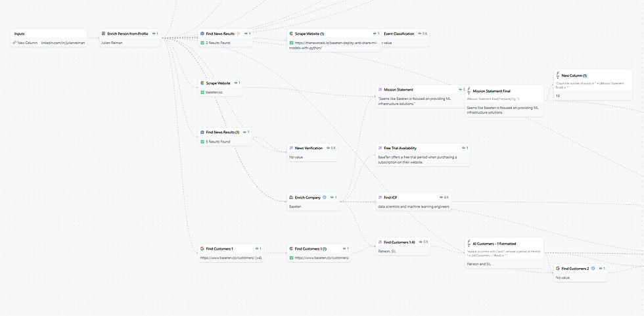The image size is (644, 316).
Task: Click the 0.5 credit badge on News Verification
Action: point(331,148)
